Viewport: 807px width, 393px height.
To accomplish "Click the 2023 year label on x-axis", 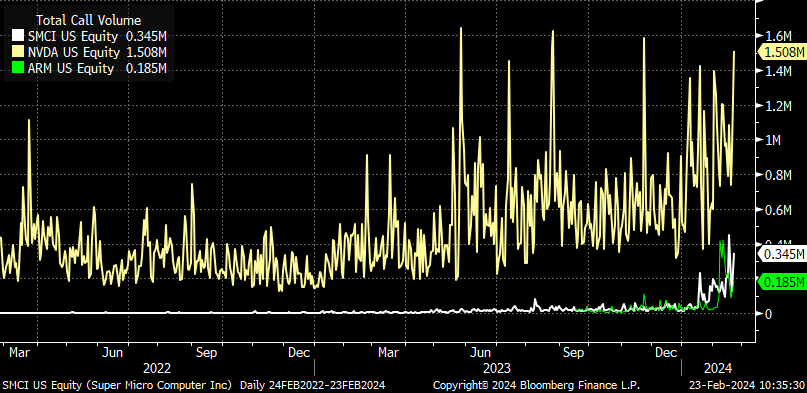I will (x=497, y=368).
